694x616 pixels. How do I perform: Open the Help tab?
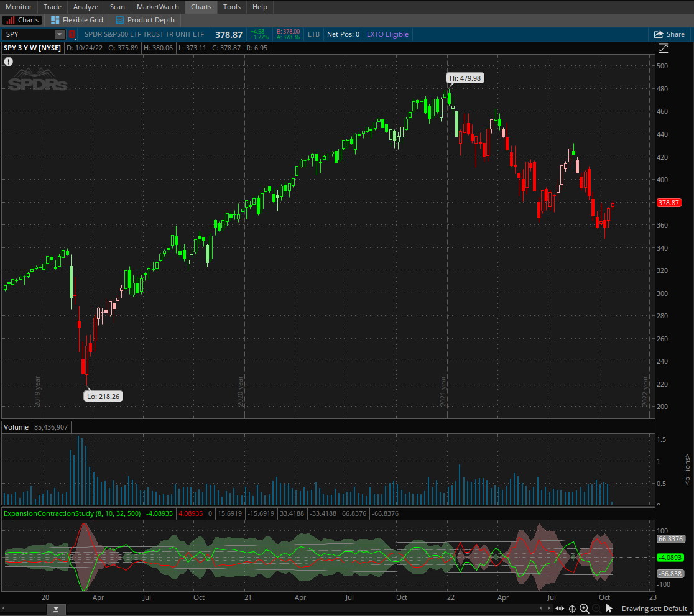[260, 7]
